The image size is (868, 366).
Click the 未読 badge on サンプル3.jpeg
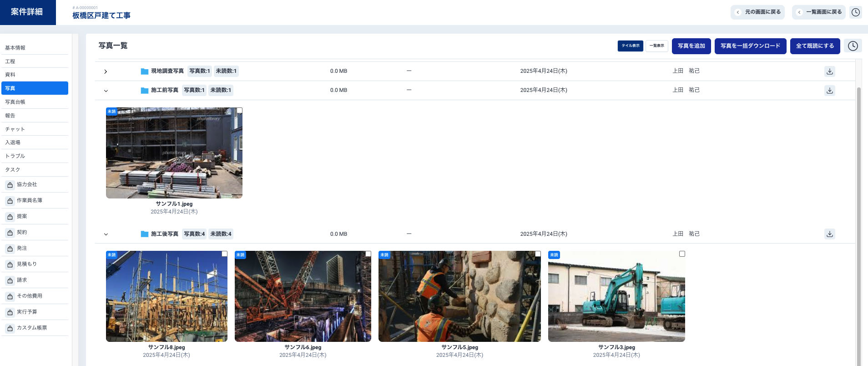554,255
